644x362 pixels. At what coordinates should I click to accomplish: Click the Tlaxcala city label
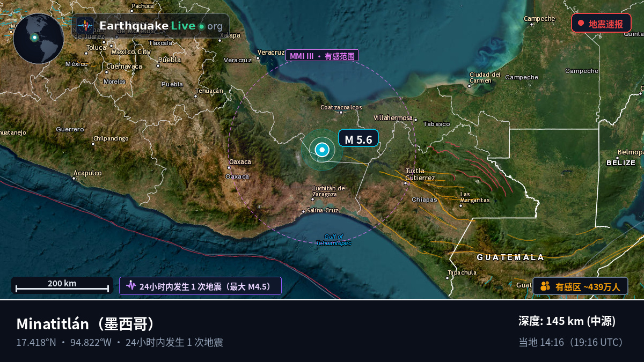[x=161, y=43]
